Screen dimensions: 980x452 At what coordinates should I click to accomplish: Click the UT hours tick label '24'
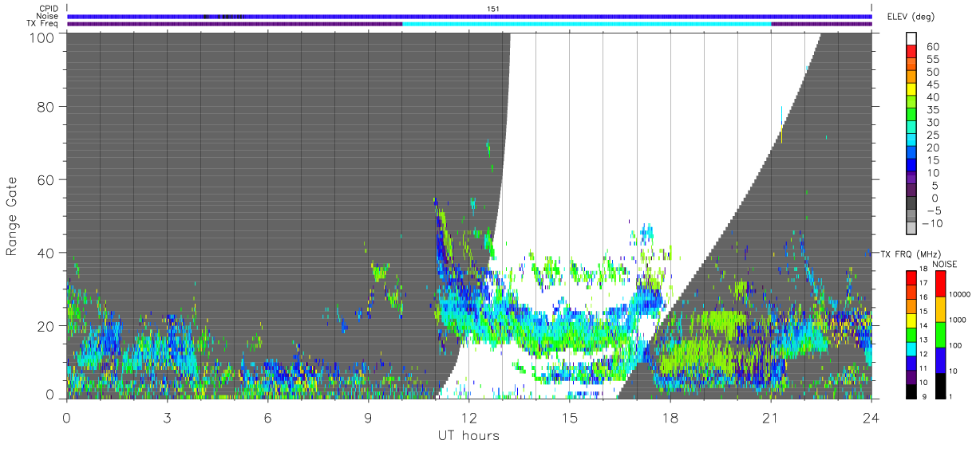click(871, 417)
